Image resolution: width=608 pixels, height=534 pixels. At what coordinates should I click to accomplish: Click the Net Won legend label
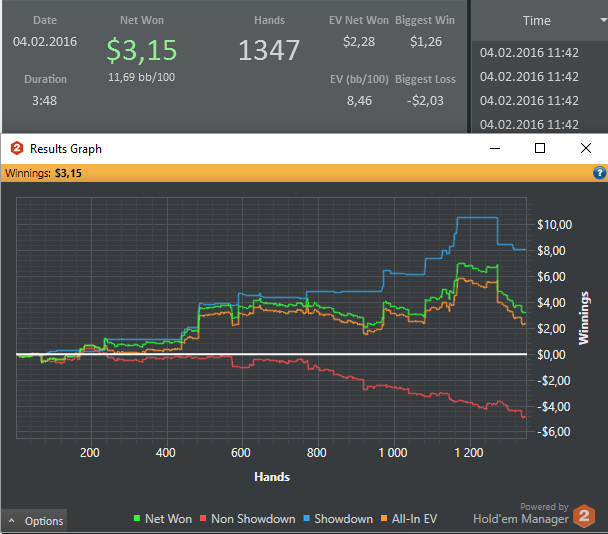click(x=168, y=518)
